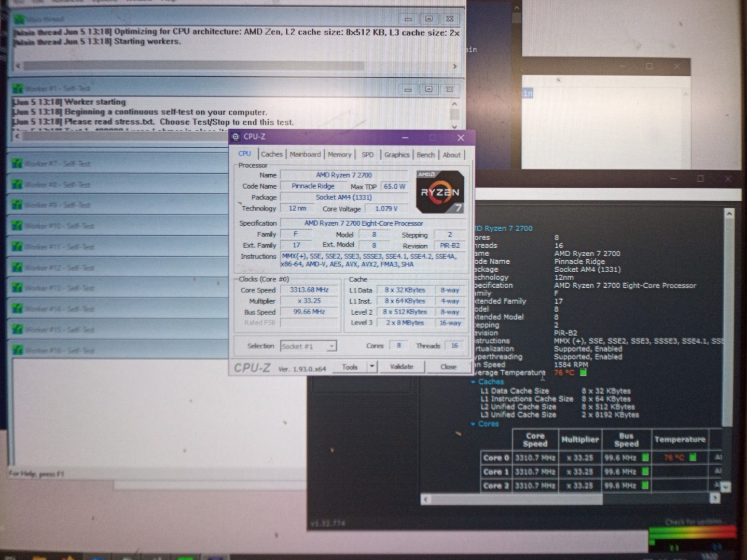Click the Prime95 icon of Worker #11
The image size is (747, 560).
click(17, 246)
